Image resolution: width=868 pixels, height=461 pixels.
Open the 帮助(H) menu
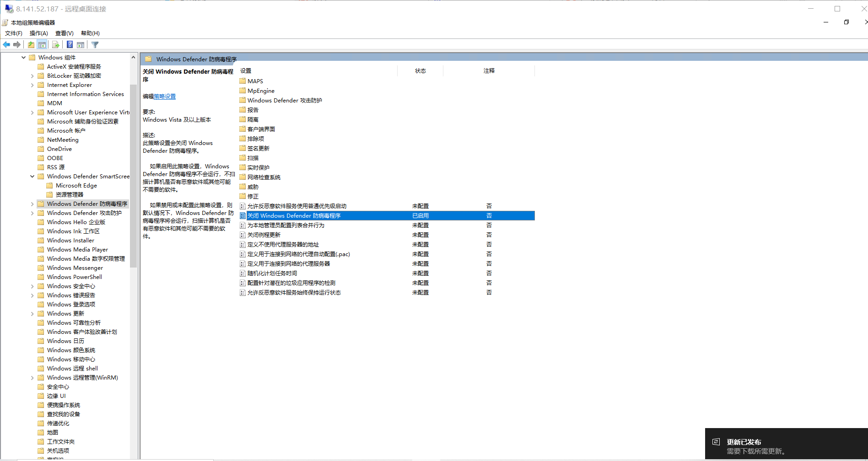(90, 33)
